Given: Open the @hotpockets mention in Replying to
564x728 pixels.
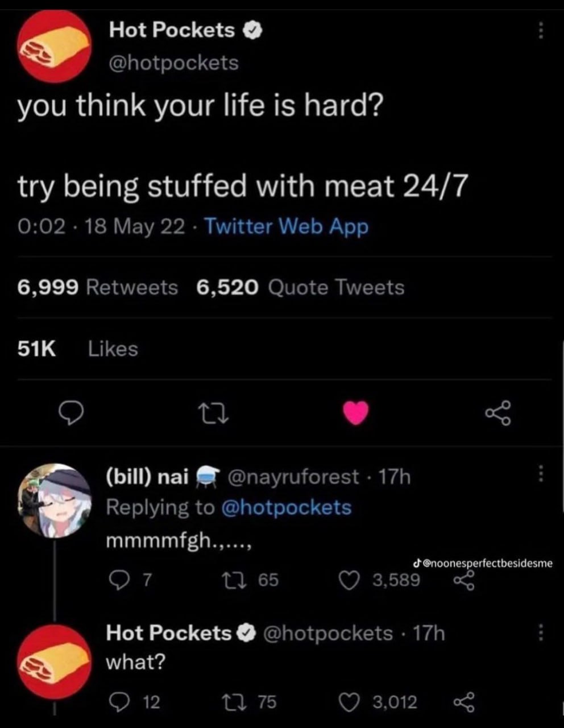Looking at the screenshot, I should [x=285, y=507].
